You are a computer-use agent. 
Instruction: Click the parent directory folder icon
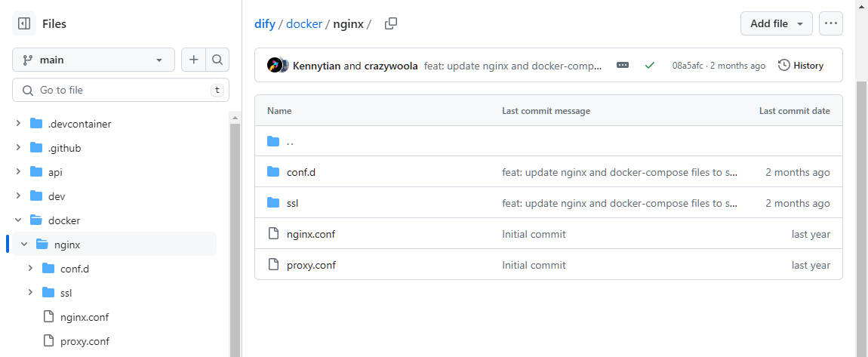coord(273,141)
